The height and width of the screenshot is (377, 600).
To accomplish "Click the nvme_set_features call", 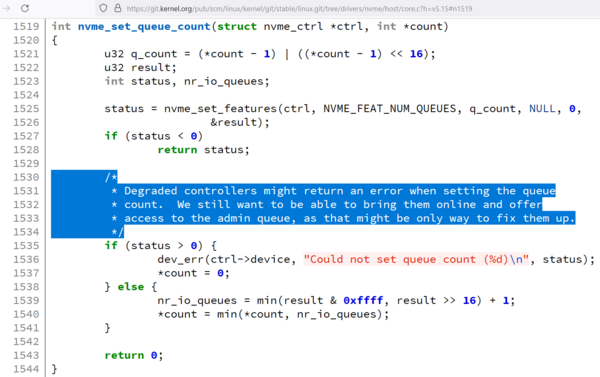I will tap(220, 109).
